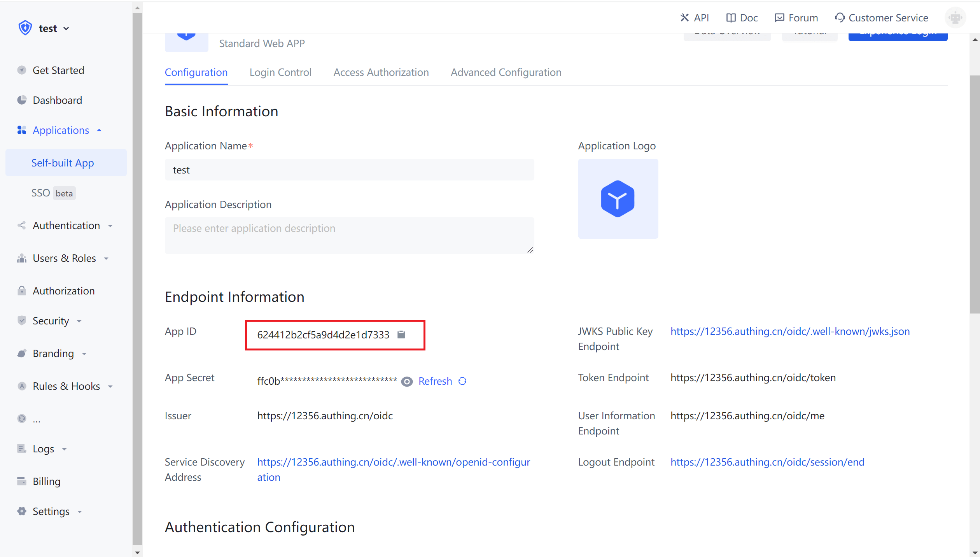The image size is (980, 557).
Task: Open the JWKS public key endpoint link
Action: 790,331
